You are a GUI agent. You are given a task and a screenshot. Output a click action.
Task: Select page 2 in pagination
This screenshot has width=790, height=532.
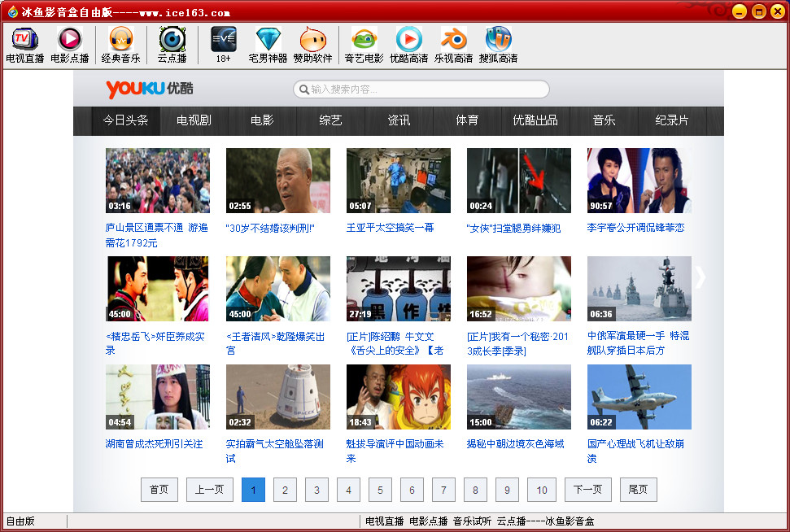[x=286, y=490]
